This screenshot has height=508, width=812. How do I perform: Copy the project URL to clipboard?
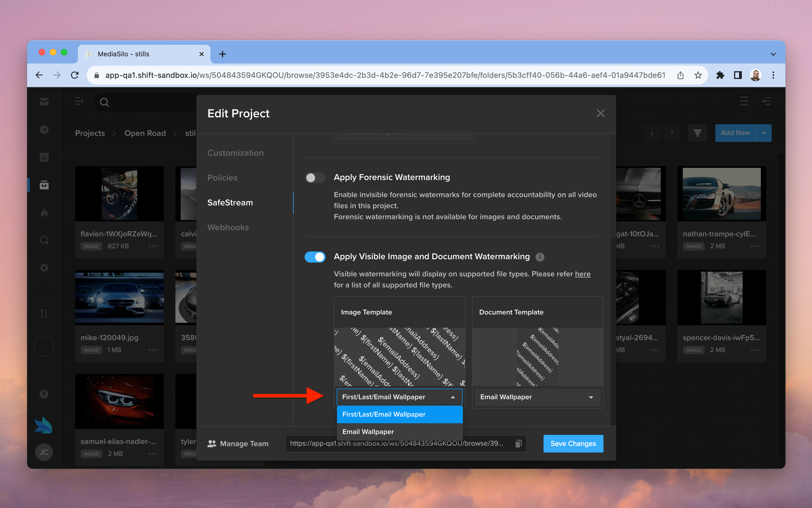[x=518, y=444]
